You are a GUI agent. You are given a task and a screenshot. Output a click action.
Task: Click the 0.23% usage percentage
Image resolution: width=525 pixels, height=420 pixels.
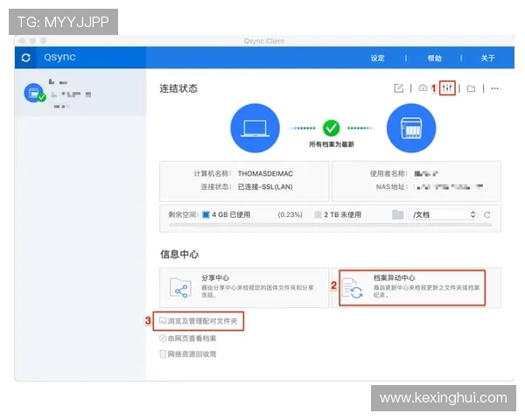point(290,214)
